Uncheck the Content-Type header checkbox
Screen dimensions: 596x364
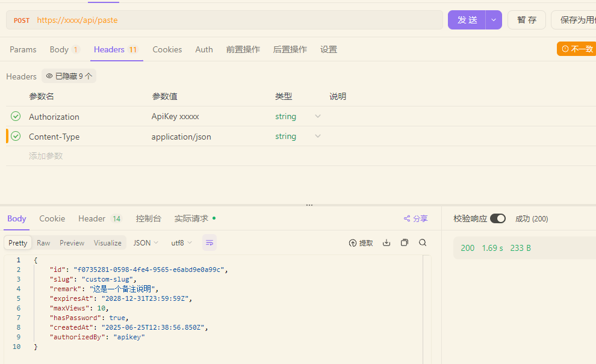pyautogui.click(x=16, y=136)
